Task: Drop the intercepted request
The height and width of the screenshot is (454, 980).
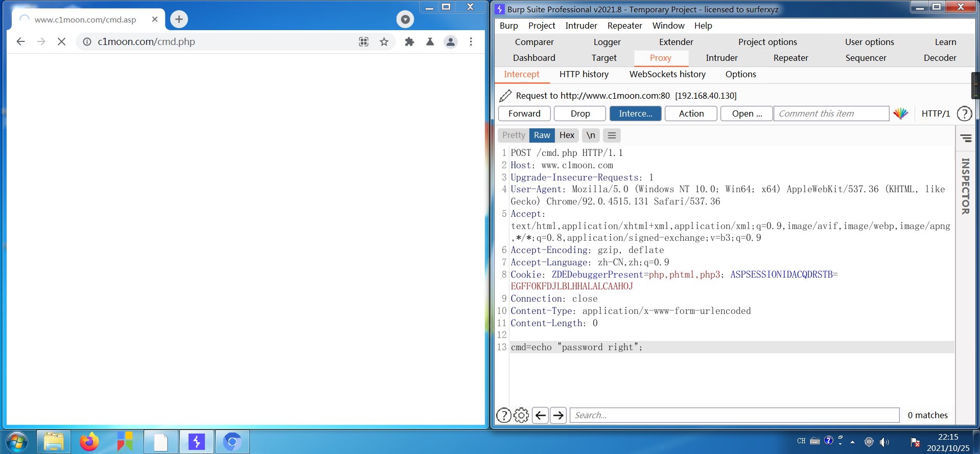Action: [580, 113]
